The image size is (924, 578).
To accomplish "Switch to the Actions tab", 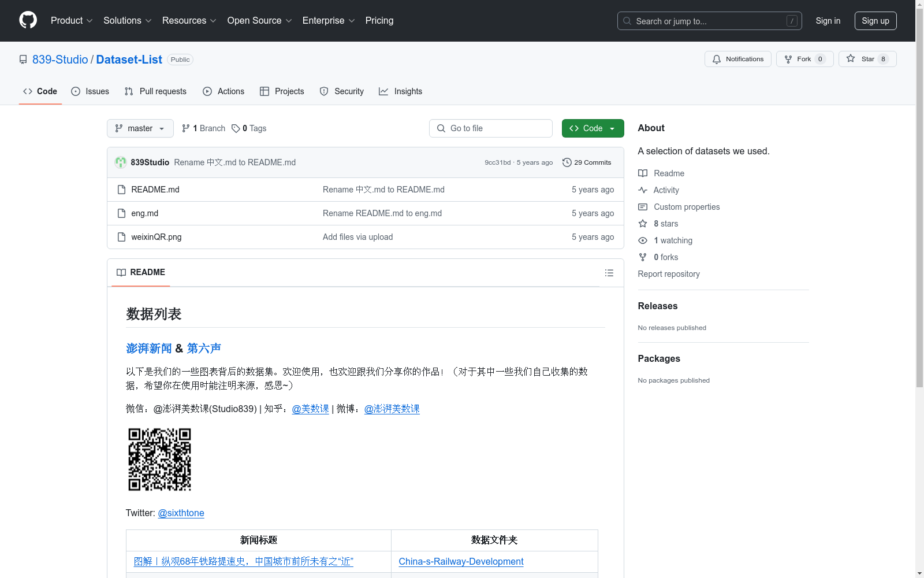I will coord(223,91).
